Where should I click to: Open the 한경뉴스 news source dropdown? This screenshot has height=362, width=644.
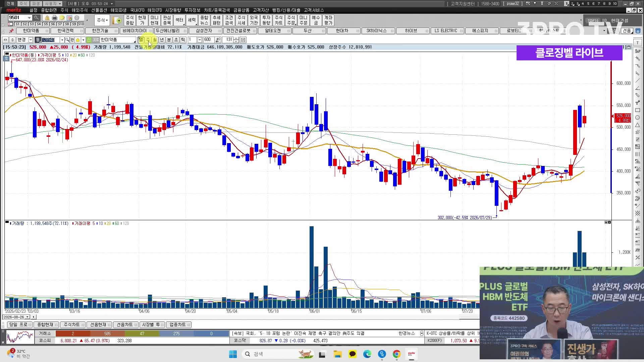pos(422,334)
